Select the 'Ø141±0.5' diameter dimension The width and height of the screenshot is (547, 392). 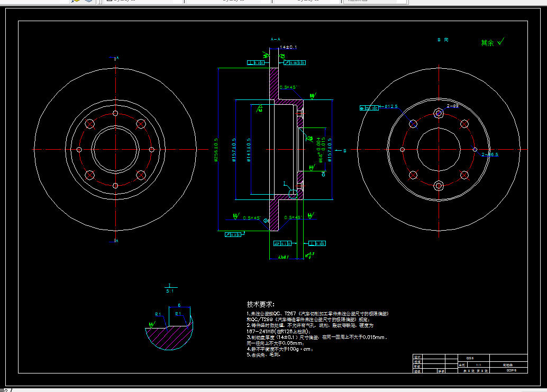[249, 150]
